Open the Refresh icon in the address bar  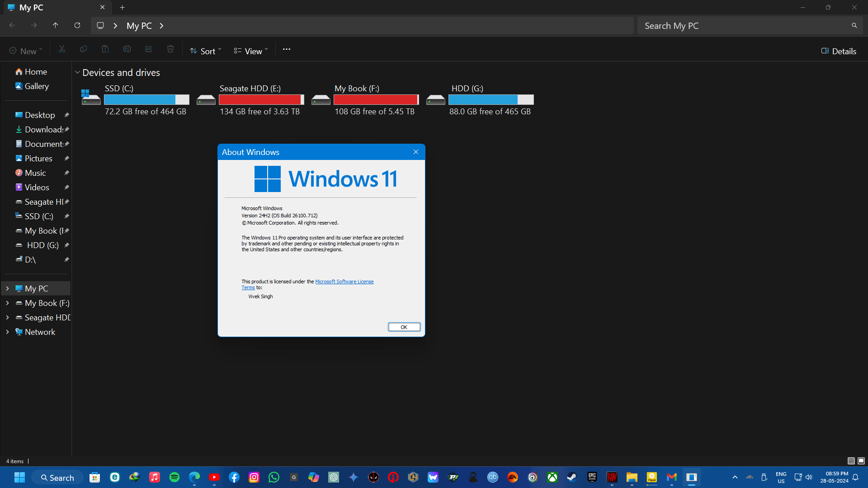(77, 25)
